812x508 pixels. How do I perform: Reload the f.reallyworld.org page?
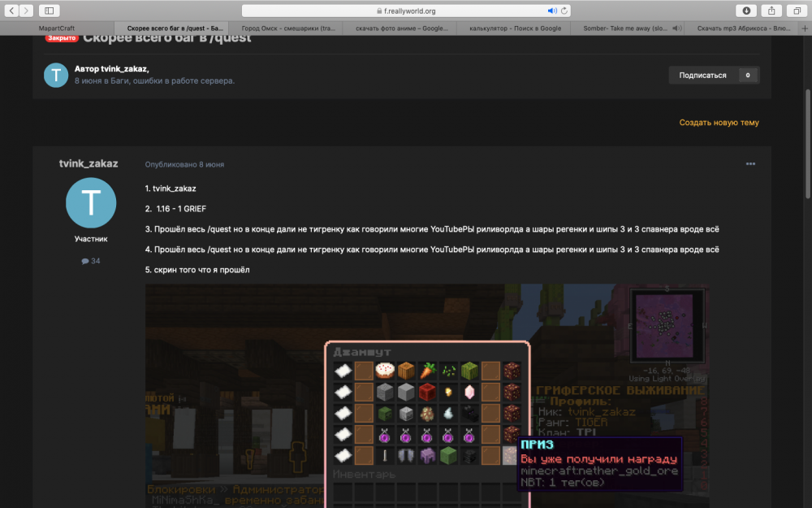pos(564,11)
